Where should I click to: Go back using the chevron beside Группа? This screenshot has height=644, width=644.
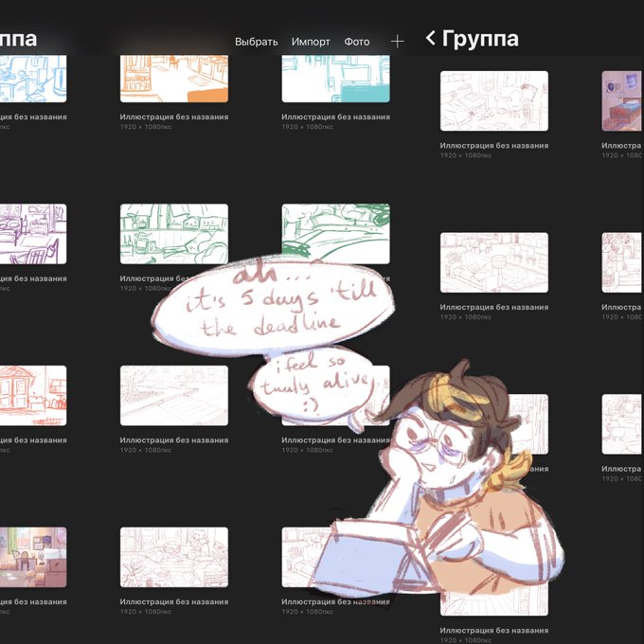[x=430, y=38]
